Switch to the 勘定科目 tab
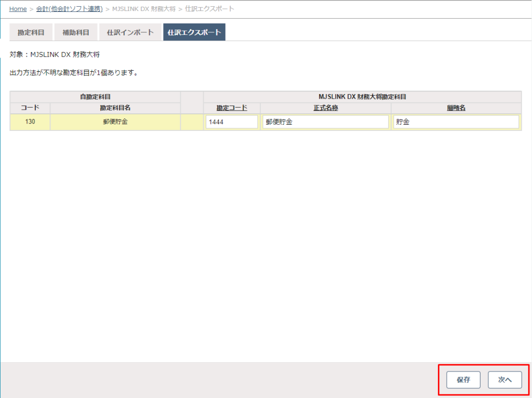The image size is (532, 398). click(x=31, y=32)
